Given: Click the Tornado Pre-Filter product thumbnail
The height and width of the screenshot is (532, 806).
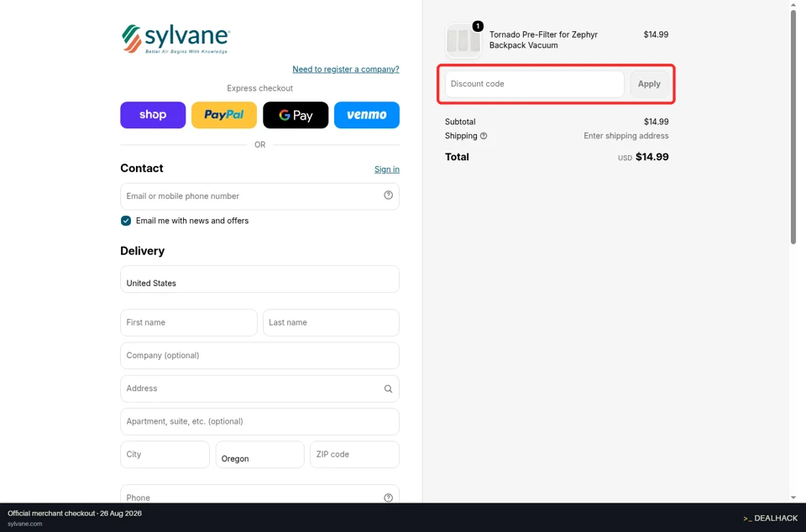Looking at the screenshot, I should [463, 40].
